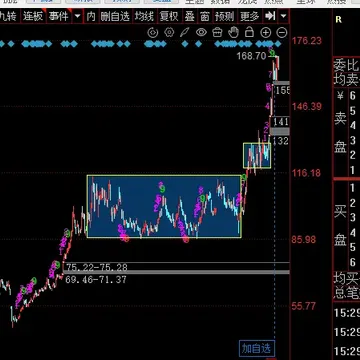Toggle 均线 moving averages

[144, 16]
